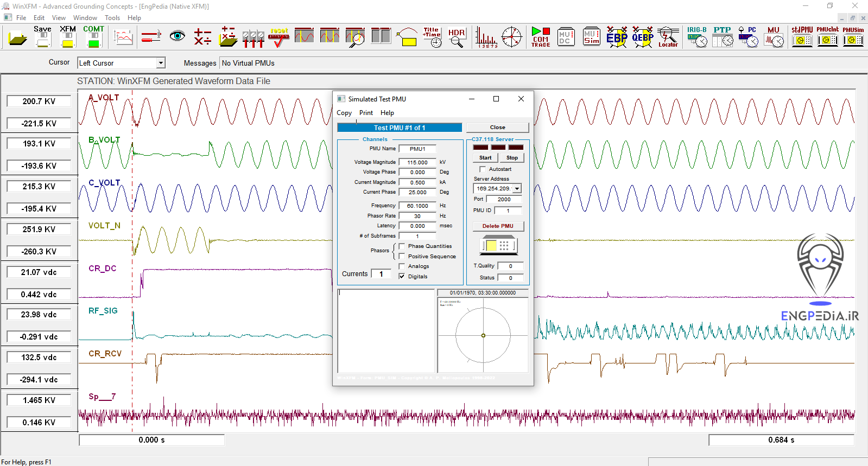Open the PTP clock icon

coord(723,37)
